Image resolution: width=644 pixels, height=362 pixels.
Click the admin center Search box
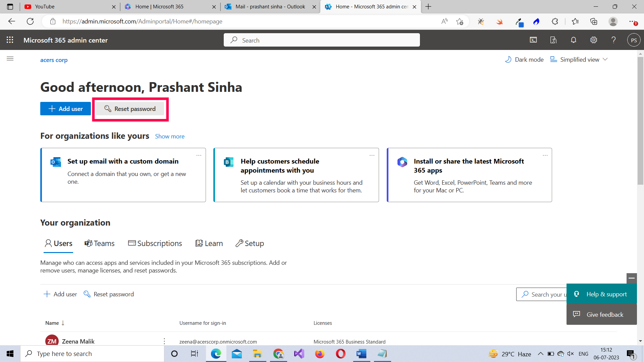point(322,40)
